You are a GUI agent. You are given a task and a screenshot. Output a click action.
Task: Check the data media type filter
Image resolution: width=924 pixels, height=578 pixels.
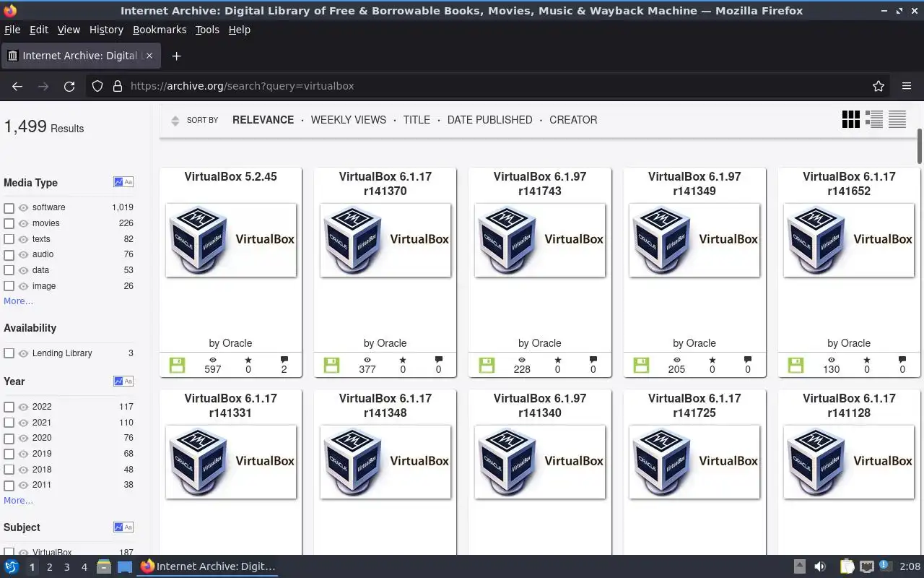point(9,270)
